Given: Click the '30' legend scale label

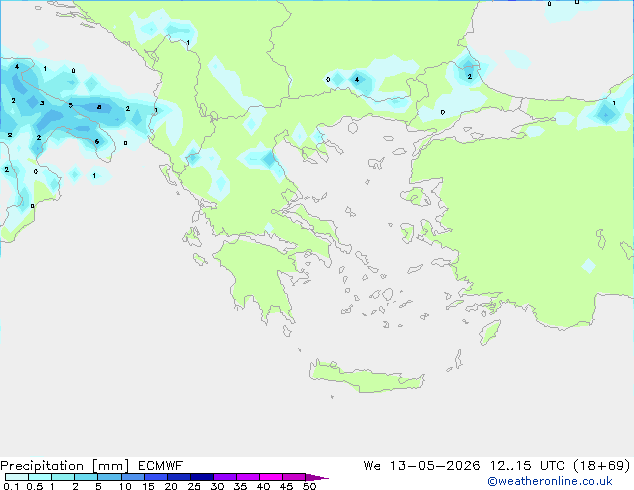Looking at the screenshot, I should (x=217, y=486).
